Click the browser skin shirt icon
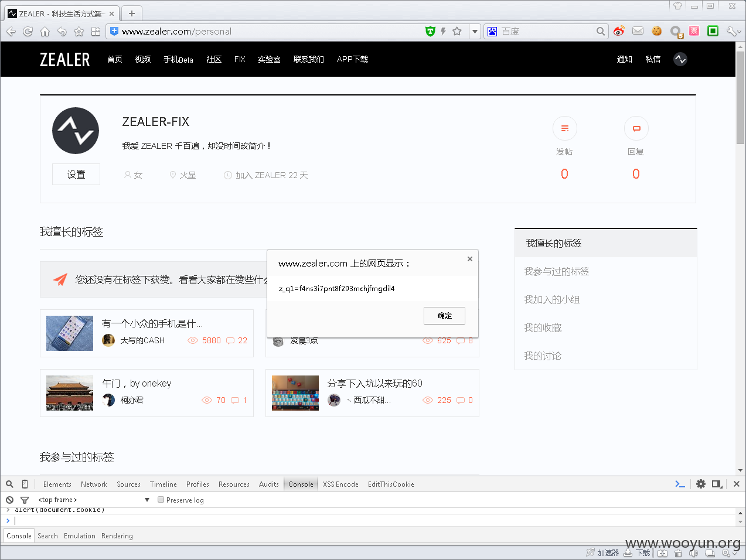Screen dimensions: 746x560 [x=677, y=6]
